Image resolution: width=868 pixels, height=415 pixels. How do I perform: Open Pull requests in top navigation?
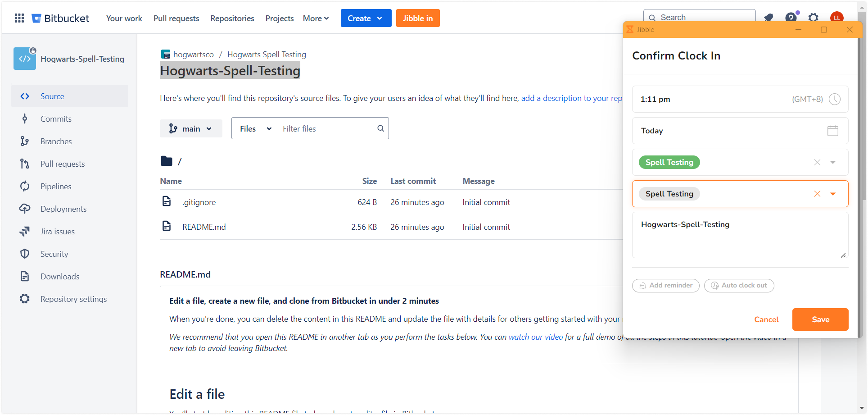[176, 18]
